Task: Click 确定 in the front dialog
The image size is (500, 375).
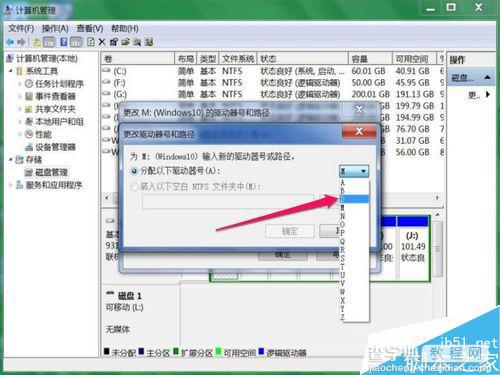Action: [289, 231]
